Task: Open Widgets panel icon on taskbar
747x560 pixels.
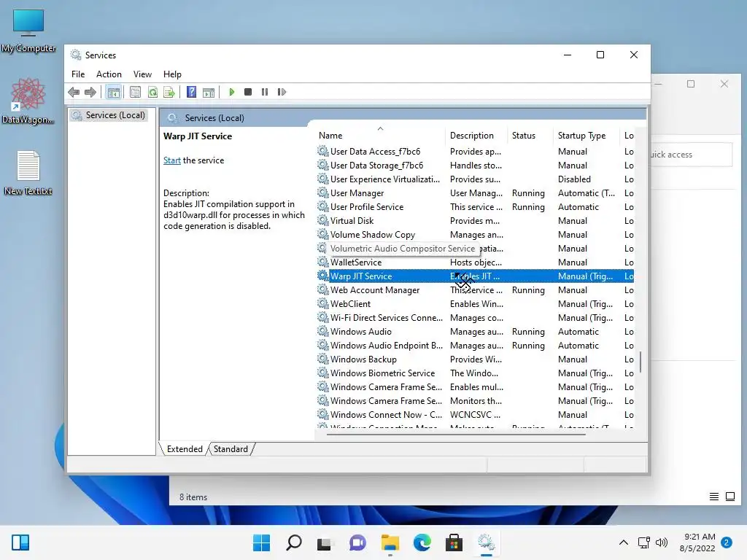Action: [x=20, y=542]
